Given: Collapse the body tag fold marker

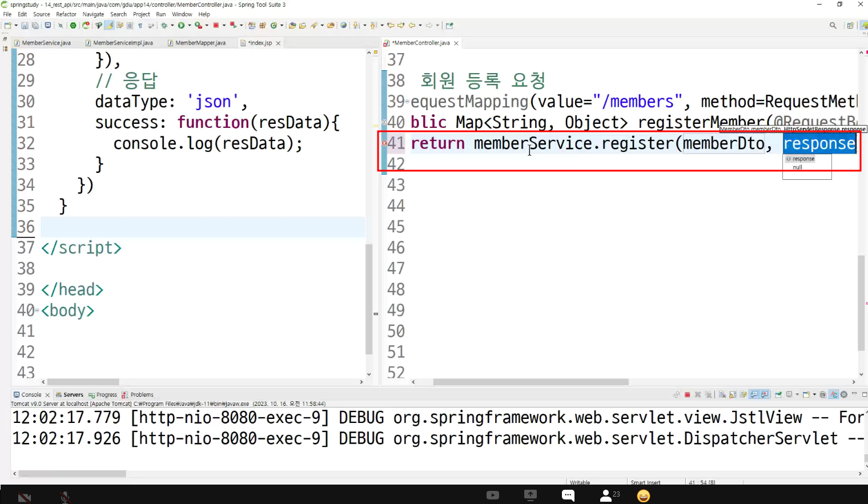Looking at the screenshot, I should (38, 311).
